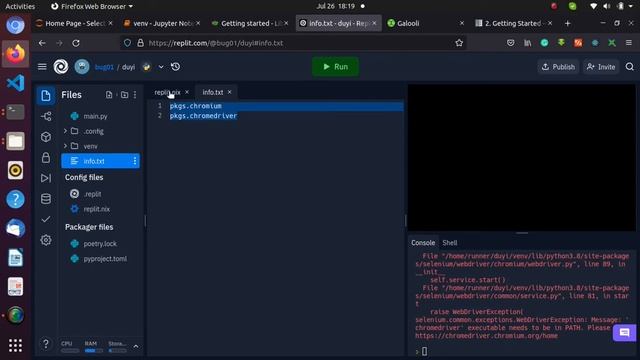
Task: Show Applications grid in dock
Action: tap(16, 345)
